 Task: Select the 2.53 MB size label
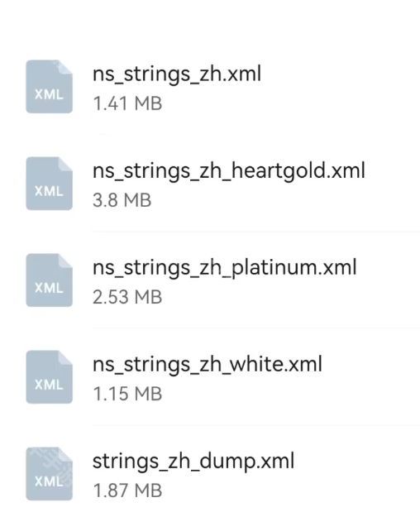point(127,297)
